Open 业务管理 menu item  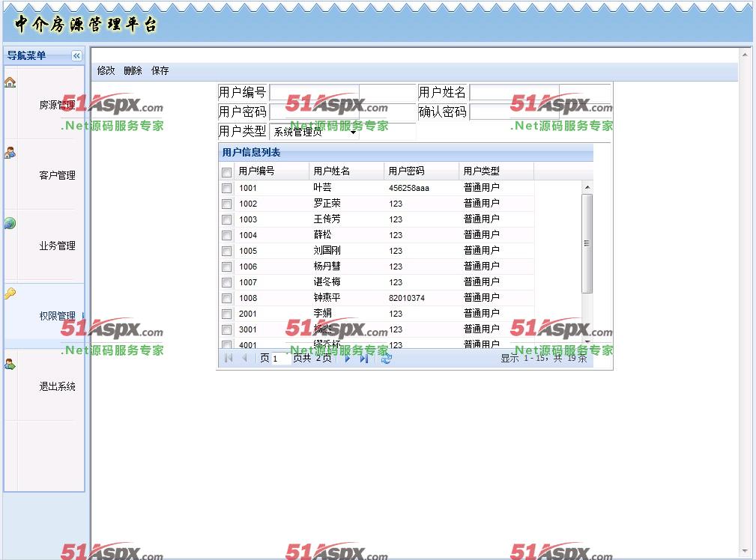click(57, 246)
